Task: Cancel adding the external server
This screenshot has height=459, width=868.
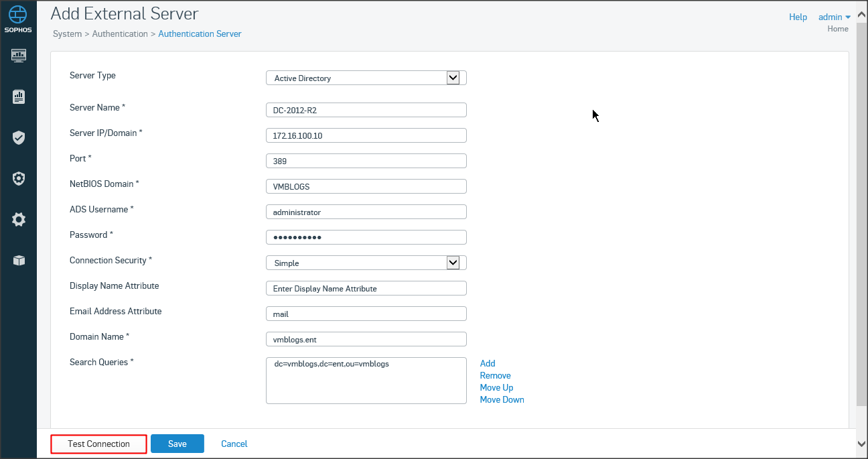Action: pyautogui.click(x=234, y=444)
